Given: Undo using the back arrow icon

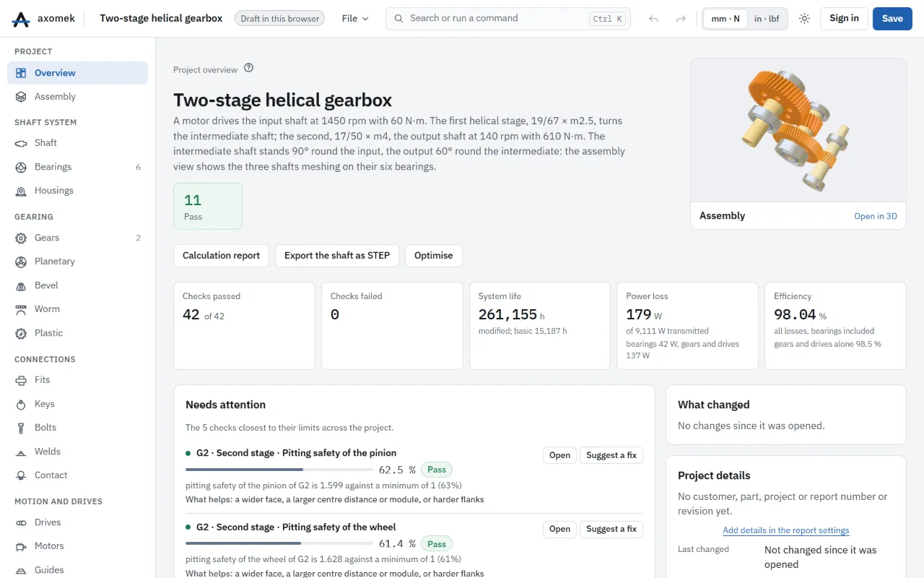Looking at the screenshot, I should click(x=654, y=19).
